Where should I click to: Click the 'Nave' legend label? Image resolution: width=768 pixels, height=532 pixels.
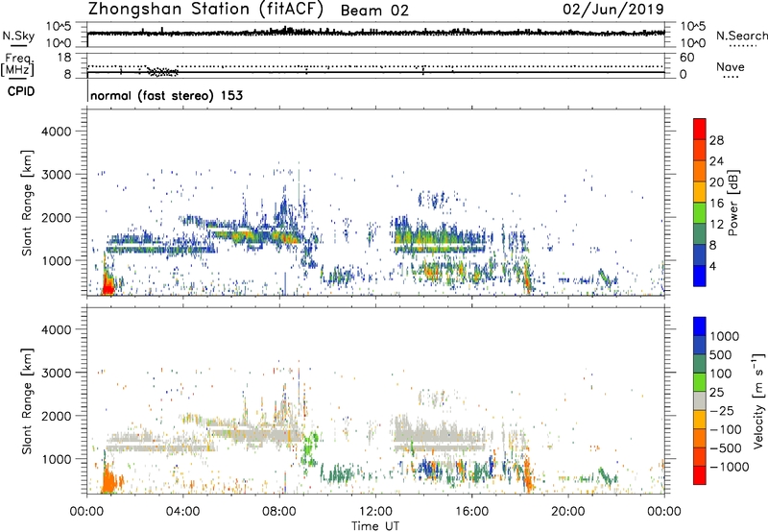tap(730, 66)
